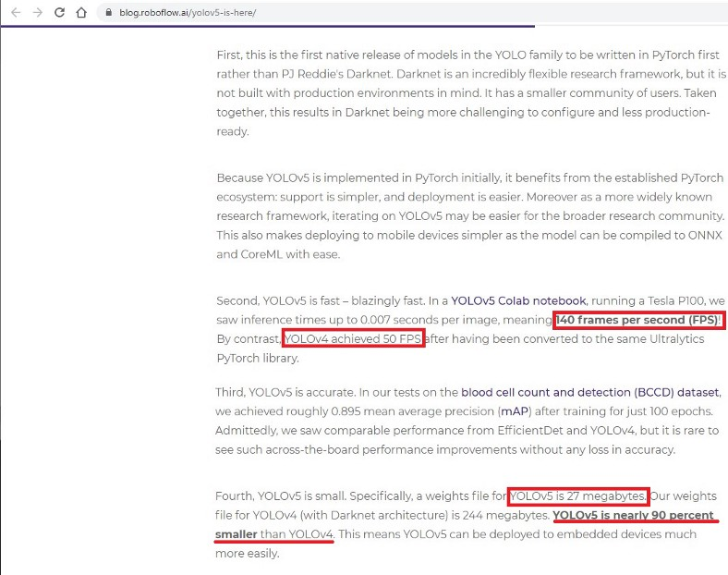The image size is (728, 575).
Task: Click the paragraph starting 'Because YOLOv5 is implemented'
Action: [470, 216]
